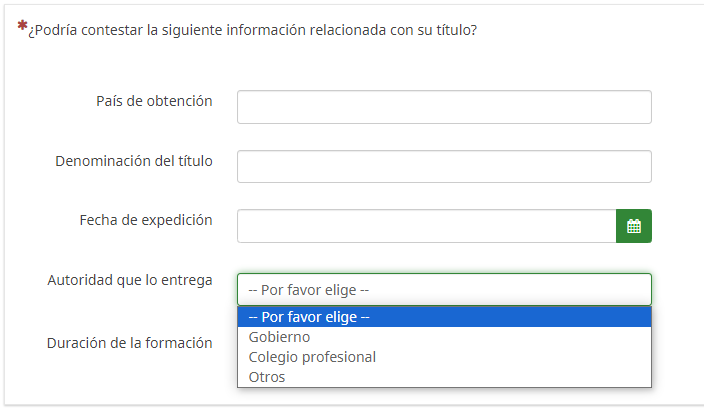Screen dimensions: 704x410
Task: Click the red required-field asterisk
Action: (22, 26)
